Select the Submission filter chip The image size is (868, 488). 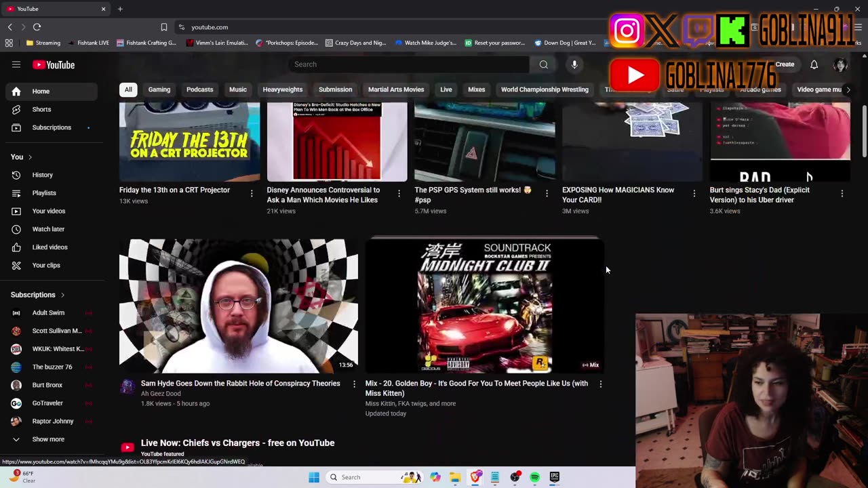(336, 89)
